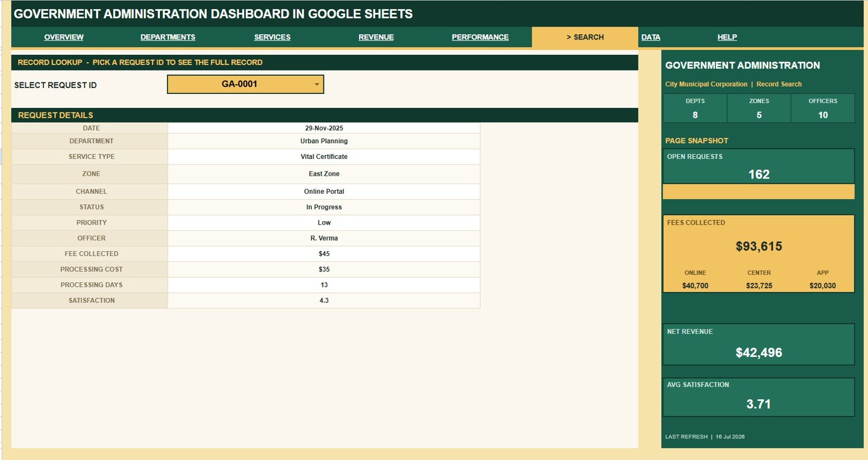This screenshot has height=460, width=868.
Task: Select the average satisfaction value 3.71
Action: point(758,404)
